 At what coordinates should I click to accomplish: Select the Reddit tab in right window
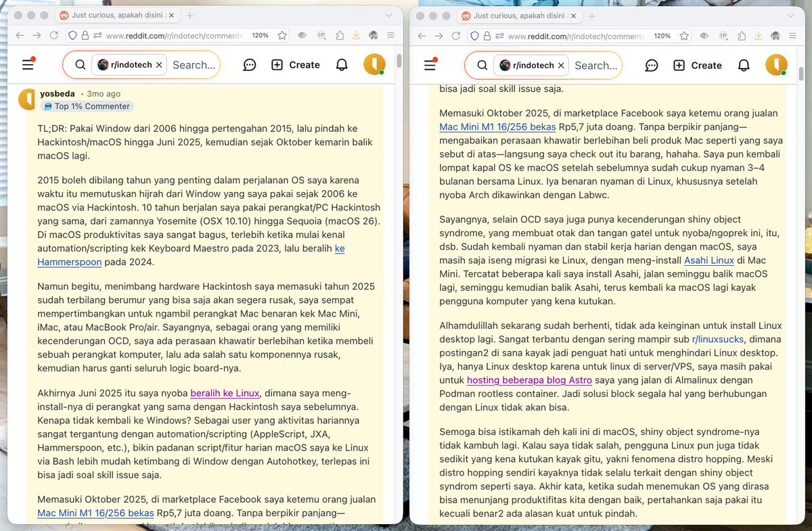click(x=520, y=15)
